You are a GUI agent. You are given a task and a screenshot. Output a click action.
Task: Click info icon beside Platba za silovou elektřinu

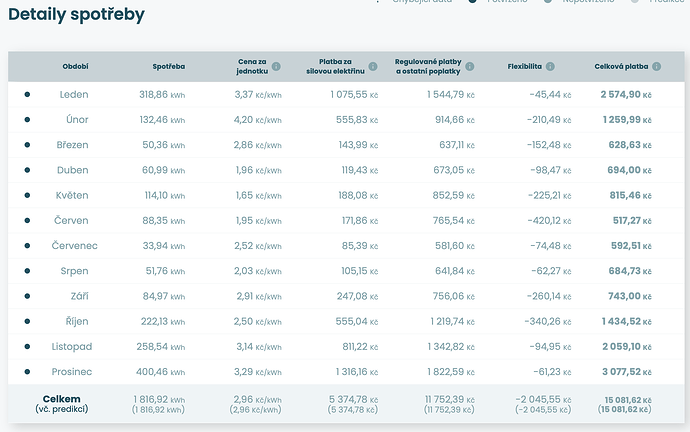(373, 67)
